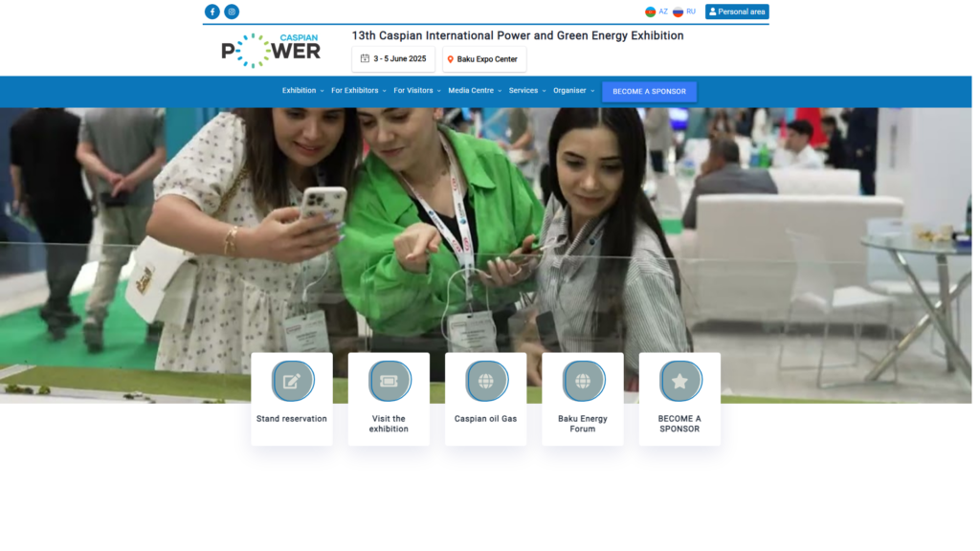Open the Caspian oil Gas link text
Screen dimensions: 980x551
click(485, 419)
